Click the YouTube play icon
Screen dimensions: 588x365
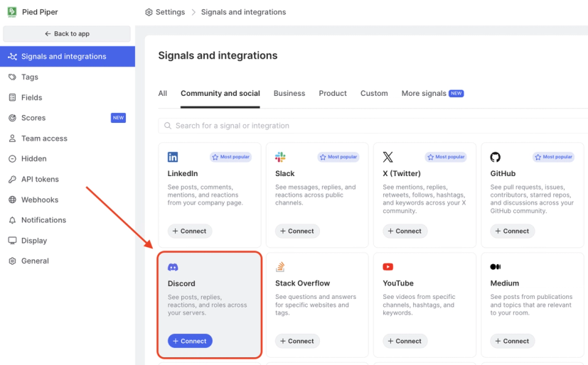click(387, 266)
